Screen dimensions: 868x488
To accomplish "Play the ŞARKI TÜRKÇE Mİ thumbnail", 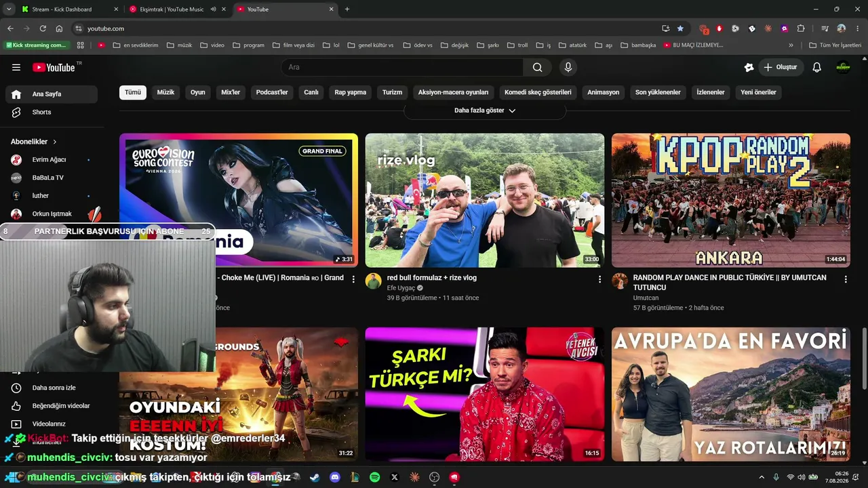I will [x=485, y=394].
